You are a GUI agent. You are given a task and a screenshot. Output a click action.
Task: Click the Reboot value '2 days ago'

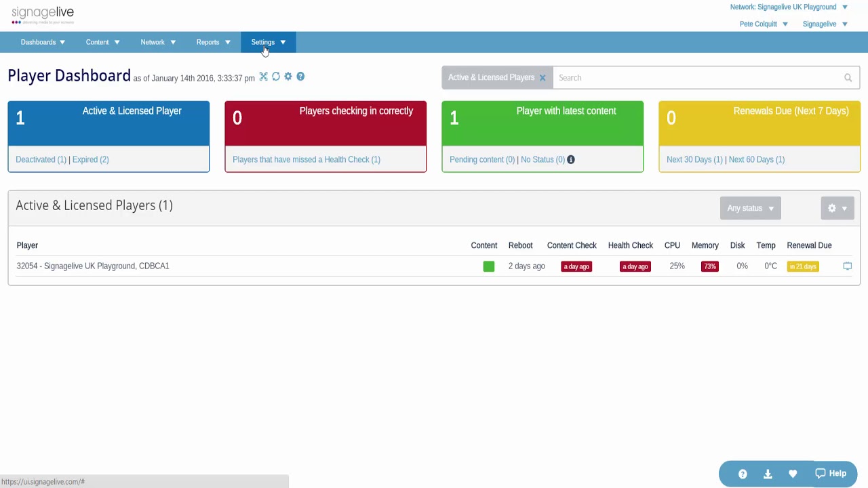tap(527, 266)
